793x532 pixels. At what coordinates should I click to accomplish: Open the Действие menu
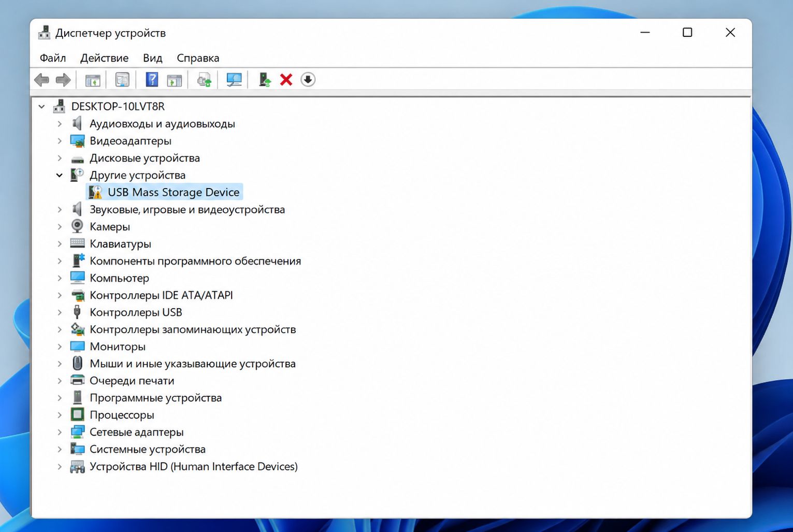[x=104, y=58]
